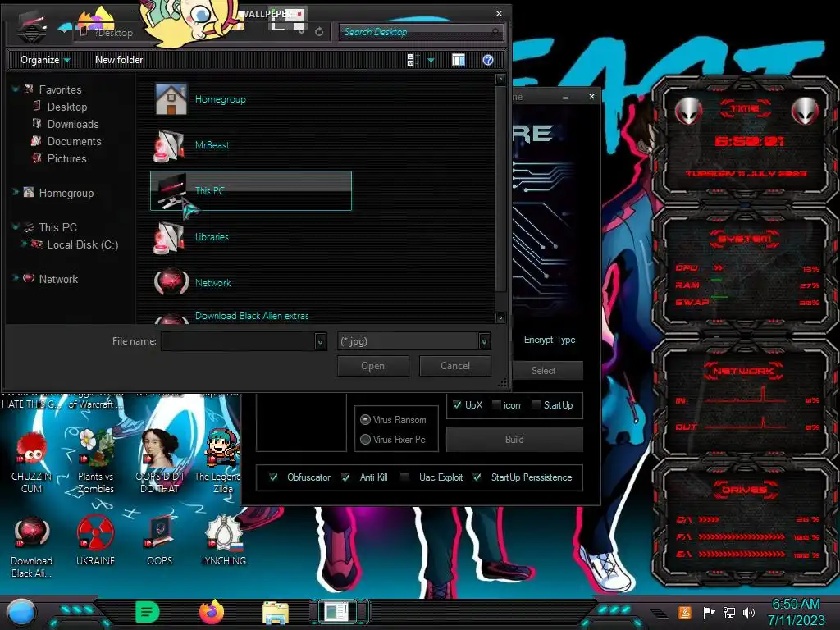Open the MrBeast folder icon
Viewport: 840px width, 630px height.
pos(170,145)
